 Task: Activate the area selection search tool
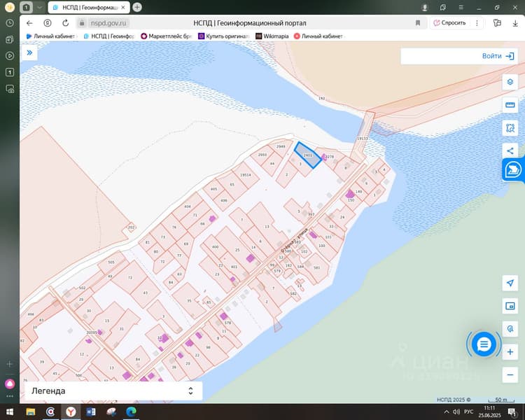(510, 128)
